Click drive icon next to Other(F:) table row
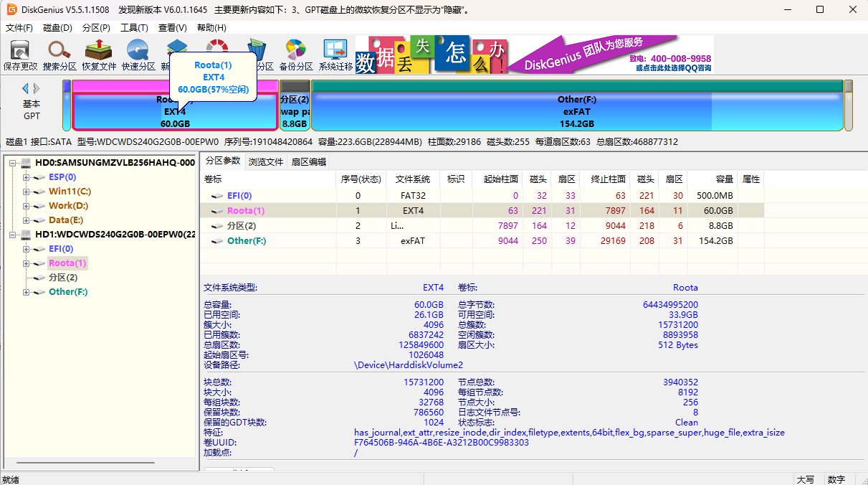Viewport: 868px width, 485px height. (217, 241)
